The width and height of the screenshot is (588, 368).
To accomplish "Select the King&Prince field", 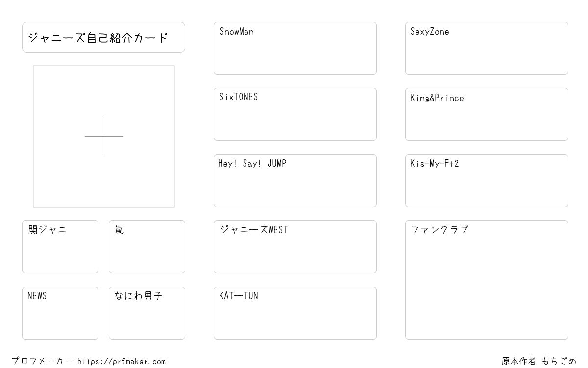I will [487, 114].
